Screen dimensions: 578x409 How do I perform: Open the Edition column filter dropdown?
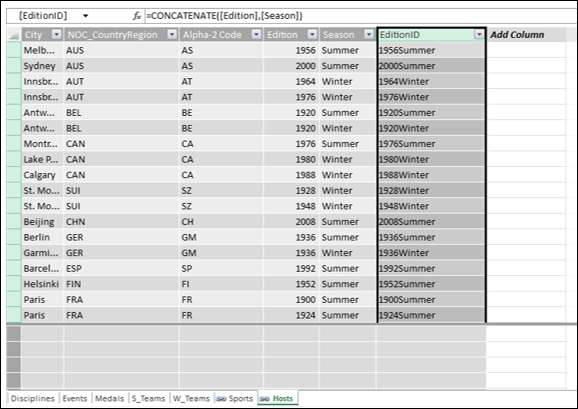pos(312,35)
